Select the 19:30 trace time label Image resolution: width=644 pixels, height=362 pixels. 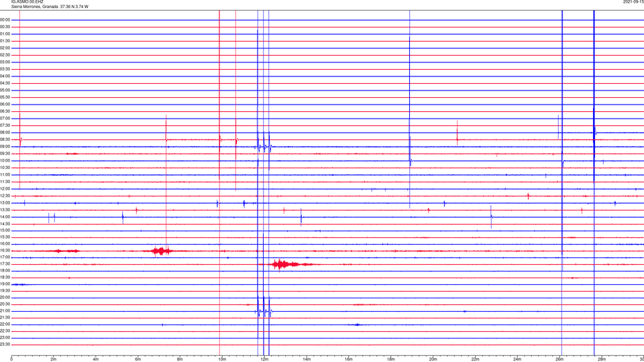(x=5, y=290)
